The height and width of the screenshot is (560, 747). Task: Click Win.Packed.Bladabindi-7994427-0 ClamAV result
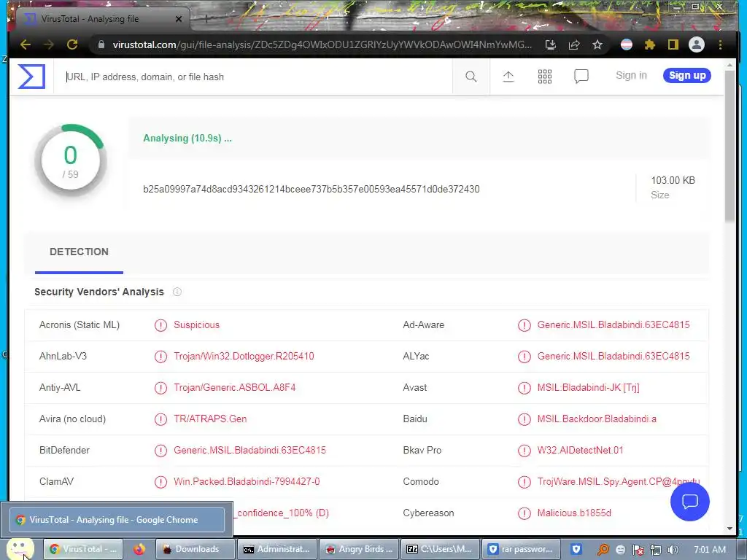(247, 481)
